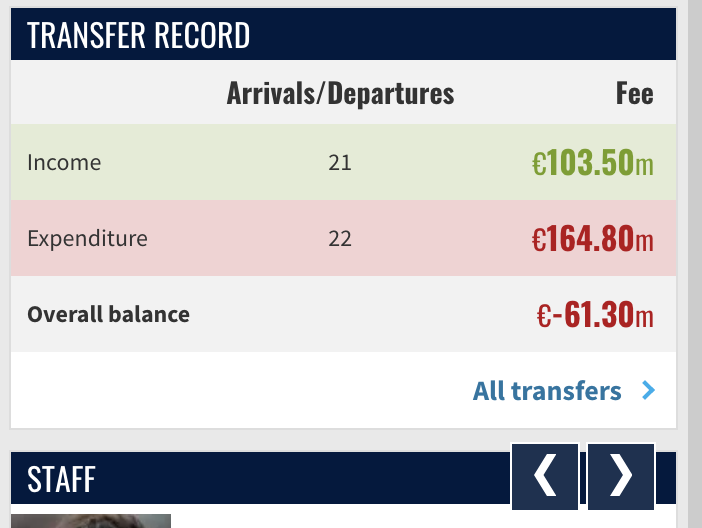Select the Expenditure row label
The width and height of the screenshot is (702, 528).
[87, 238]
